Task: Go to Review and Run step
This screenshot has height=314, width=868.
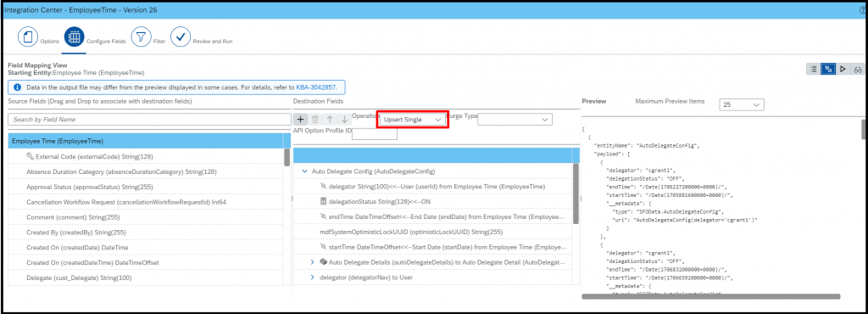Action: (x=180, y=37)
